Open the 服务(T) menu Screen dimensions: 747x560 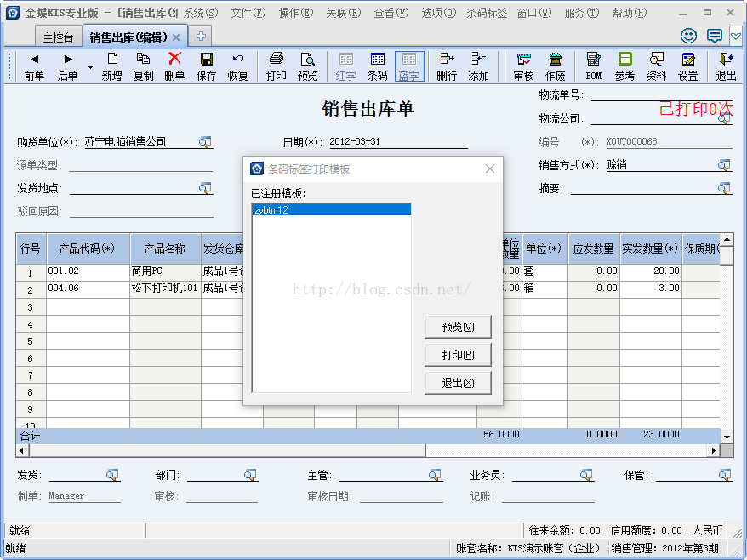[582, 13]
